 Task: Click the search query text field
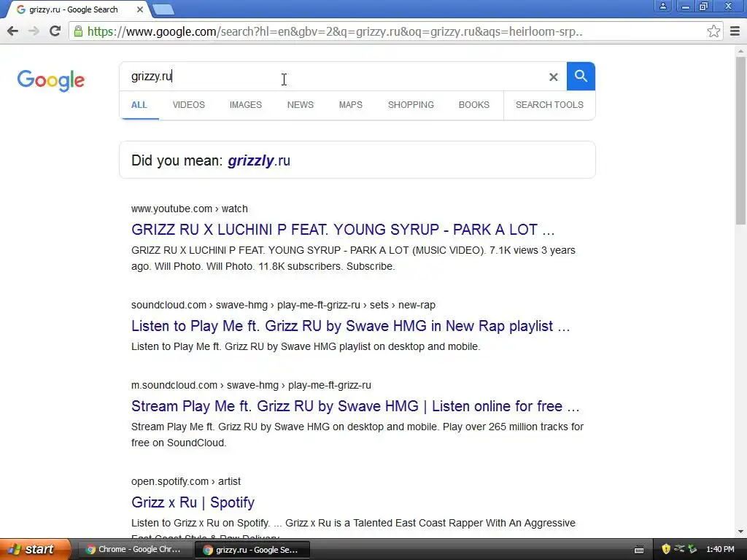point(333,76)
